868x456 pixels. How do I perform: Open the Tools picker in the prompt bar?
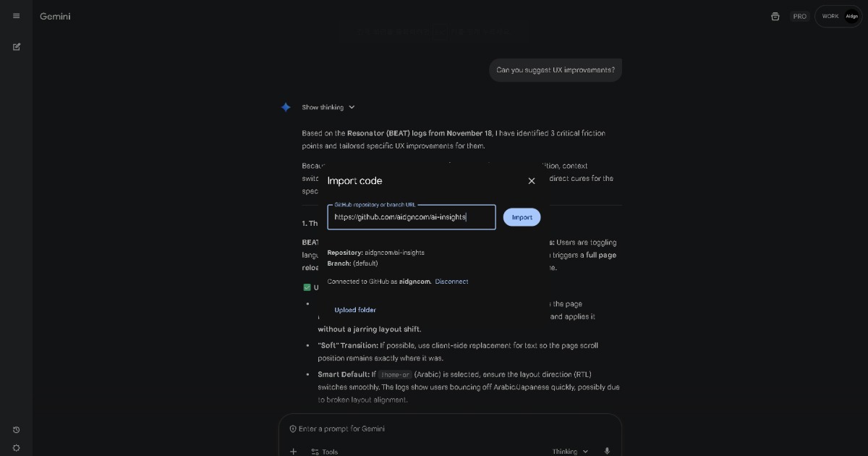pyautogui.click(x=325, y=451)
